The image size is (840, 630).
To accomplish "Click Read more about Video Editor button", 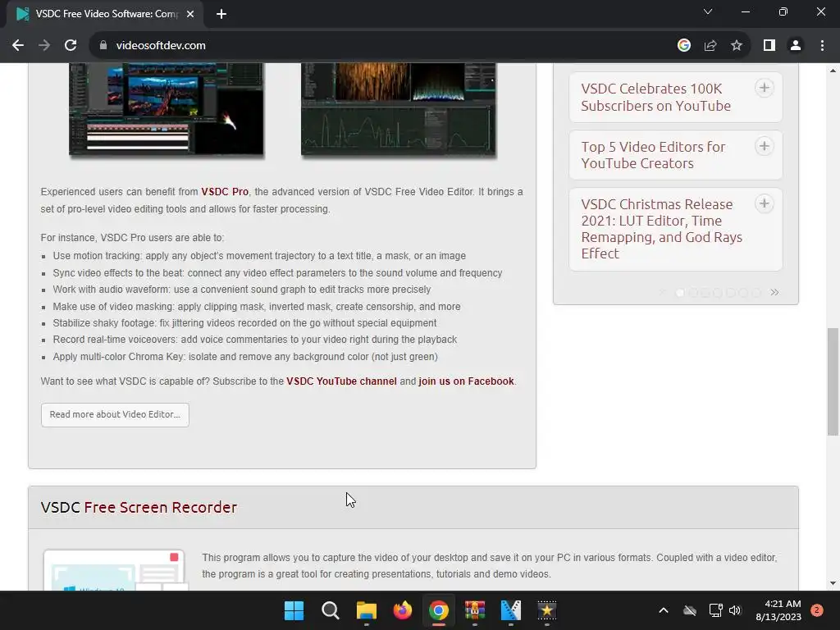I will coord(115,414).
